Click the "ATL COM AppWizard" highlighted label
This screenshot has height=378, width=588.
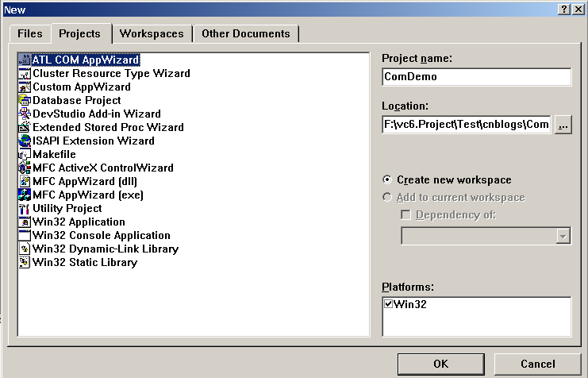click(86, 60)
